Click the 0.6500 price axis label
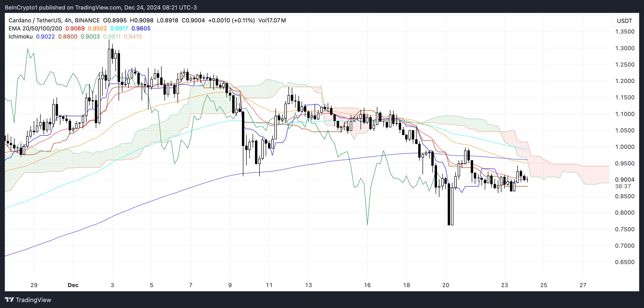This screenshot has height=308, width=644. (x=625, y=262)
